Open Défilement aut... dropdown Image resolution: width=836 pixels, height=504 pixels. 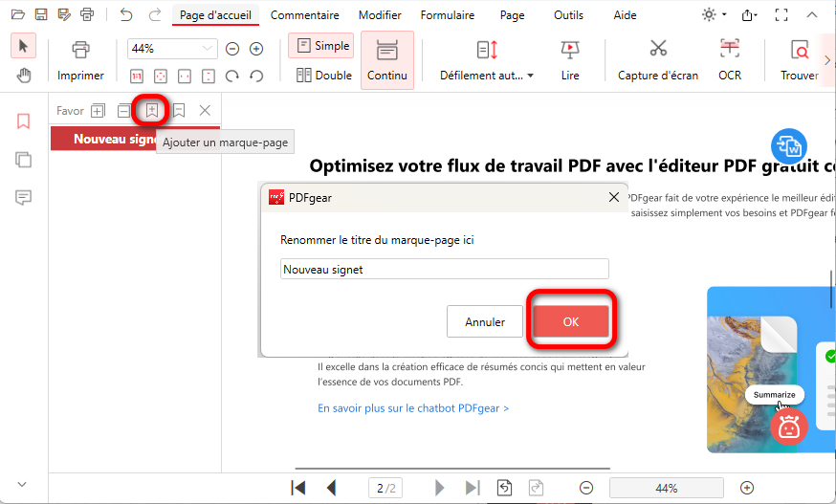click(x=486, y=61)
